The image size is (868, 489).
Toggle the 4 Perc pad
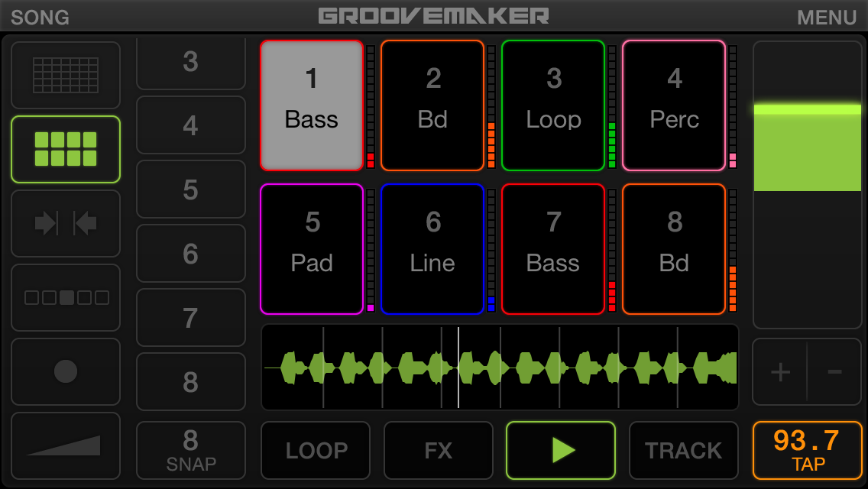tap(674, 105)
